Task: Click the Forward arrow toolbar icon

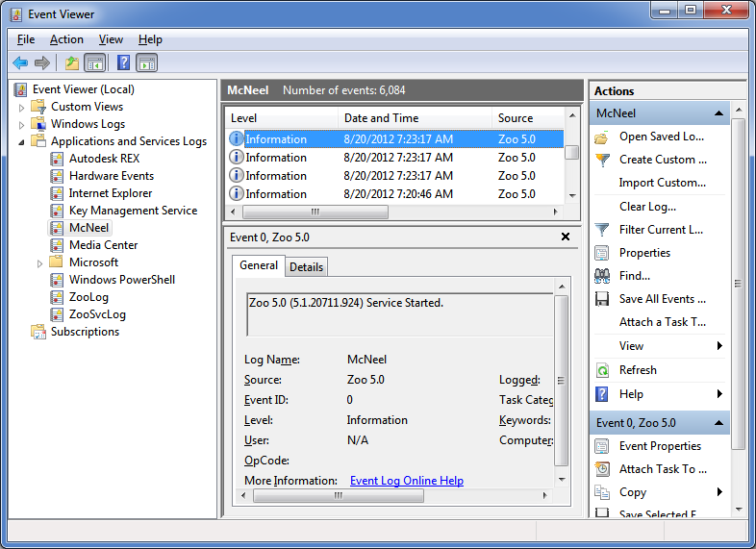Action: [42, 62]
